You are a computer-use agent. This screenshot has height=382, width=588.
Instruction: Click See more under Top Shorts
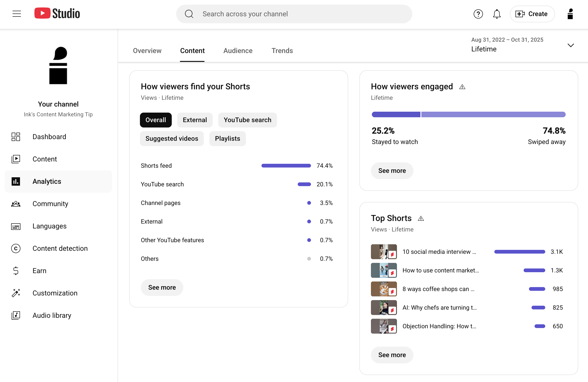[392, 355]
